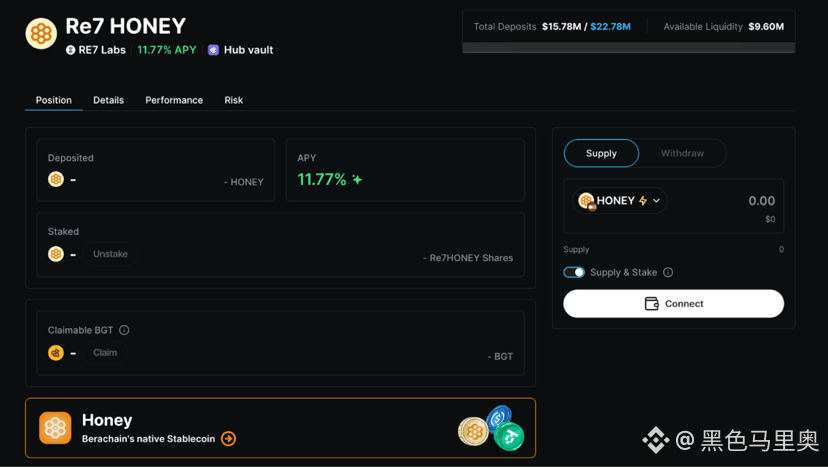Click the stacked coins graphic in Honey banner
The width and height of the screenshot is (828, 467).
(491, 428)
